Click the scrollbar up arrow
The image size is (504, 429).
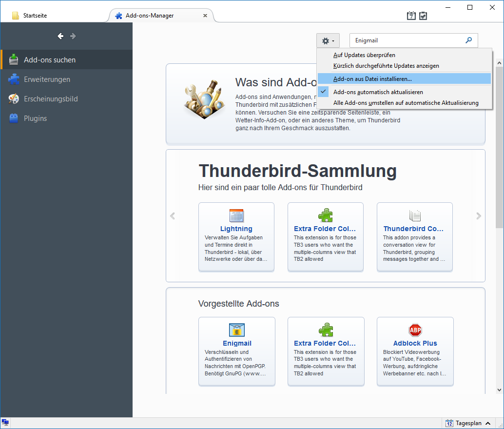(499, 63)
